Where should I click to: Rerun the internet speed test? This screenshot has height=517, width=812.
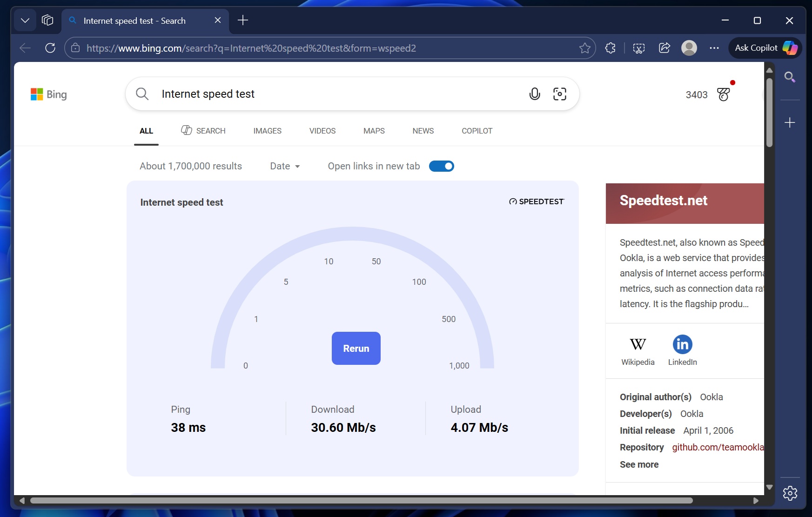point(356,348)
